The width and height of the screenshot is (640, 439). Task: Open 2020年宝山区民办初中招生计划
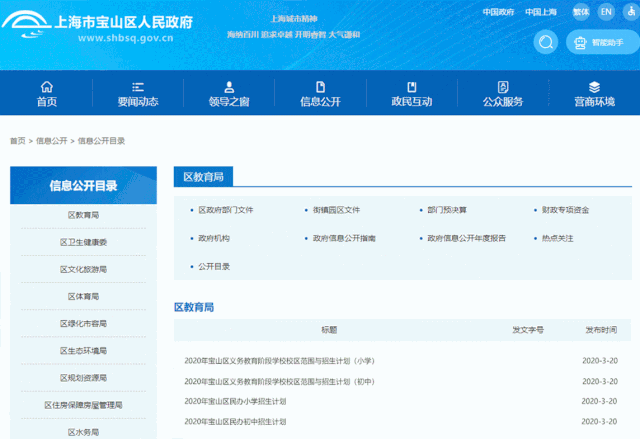(235, 421)
